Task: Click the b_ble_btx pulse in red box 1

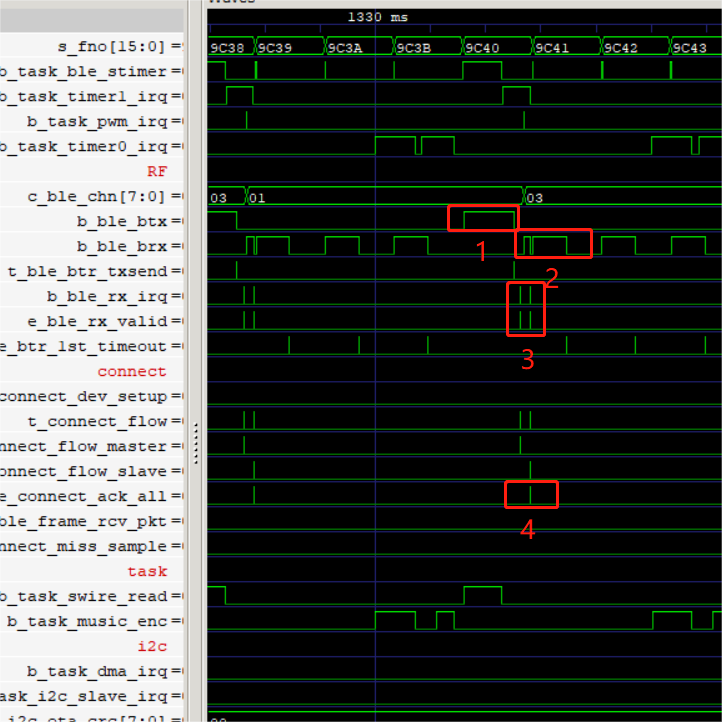Action: 489,218
